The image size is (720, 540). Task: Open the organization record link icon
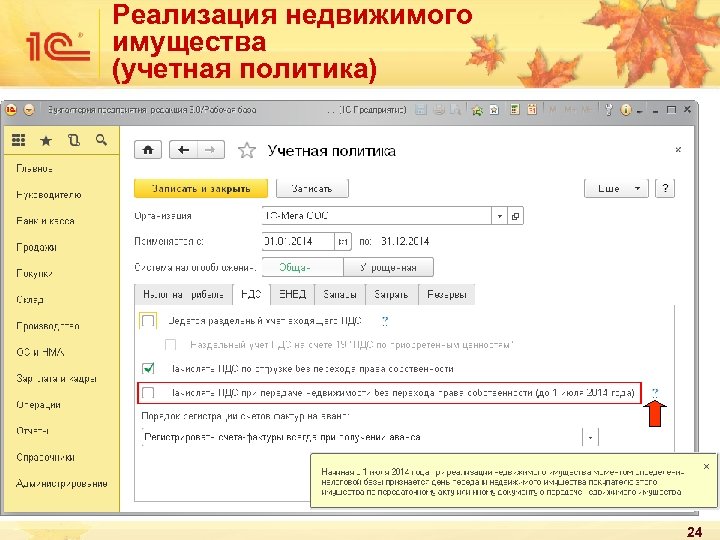tap(515, 216)
